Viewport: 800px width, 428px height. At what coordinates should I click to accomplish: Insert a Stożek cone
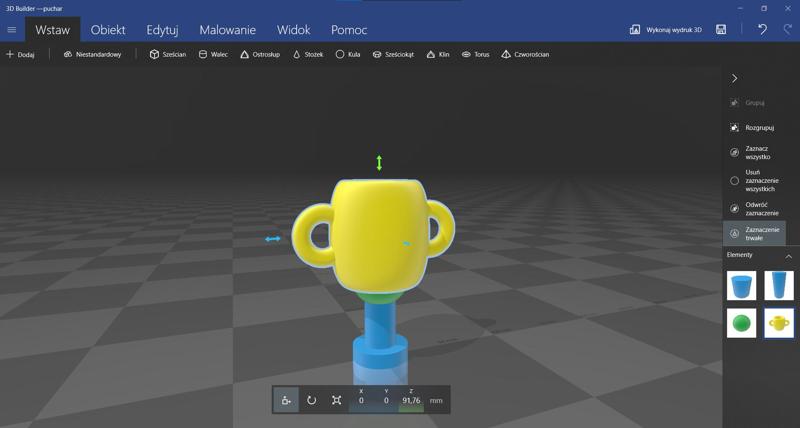tap(308, 55)
